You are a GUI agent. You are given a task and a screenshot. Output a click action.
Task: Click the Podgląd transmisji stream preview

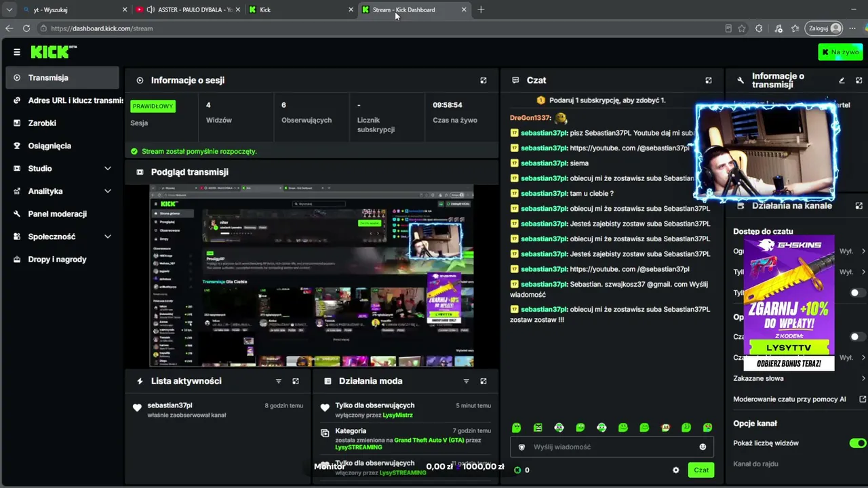pyautogui.click(x=311, y=275)
